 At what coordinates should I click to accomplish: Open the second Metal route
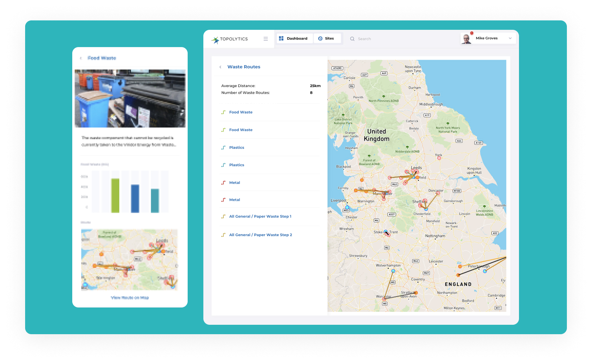(234, 200)
